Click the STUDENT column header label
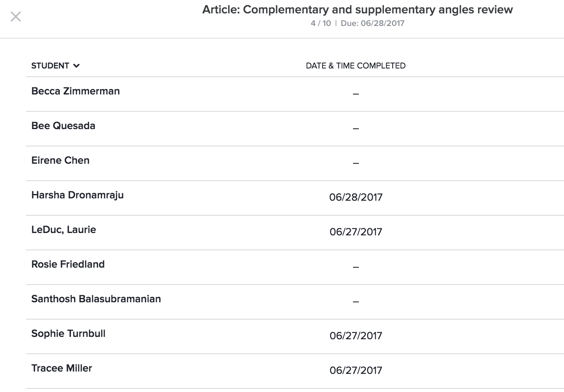 tap(50, 66)
